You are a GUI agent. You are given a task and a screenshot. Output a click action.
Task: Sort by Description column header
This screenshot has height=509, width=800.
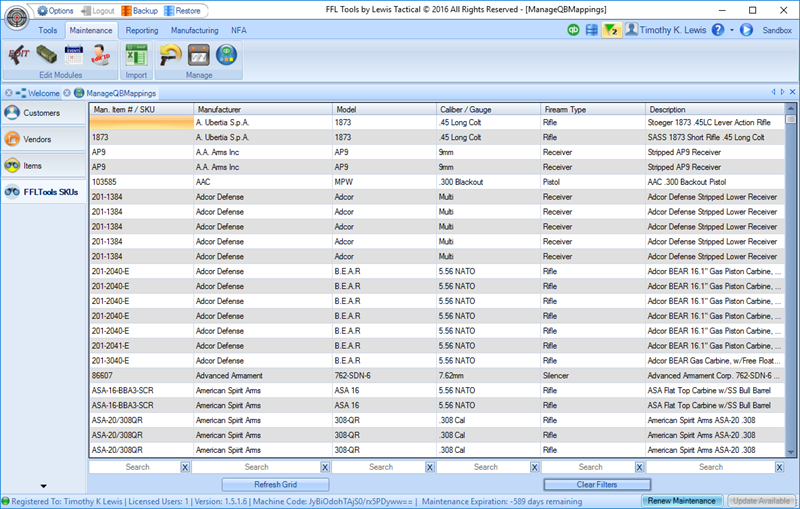(x=715, y=109)
